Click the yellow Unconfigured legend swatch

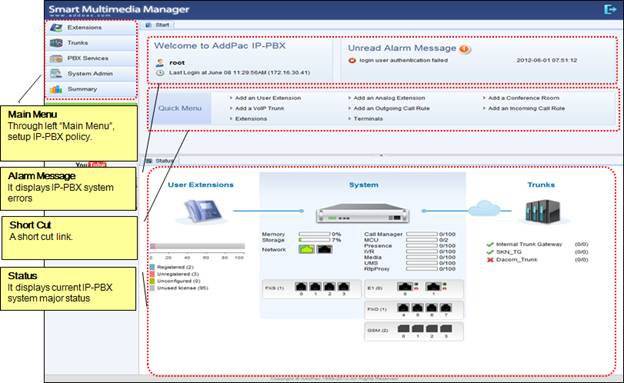point(152,281)
